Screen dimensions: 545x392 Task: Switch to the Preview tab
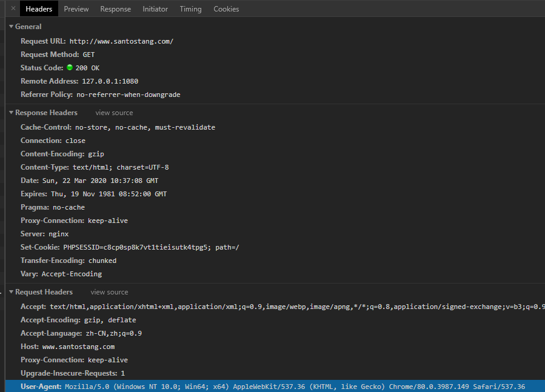point(76,9)
